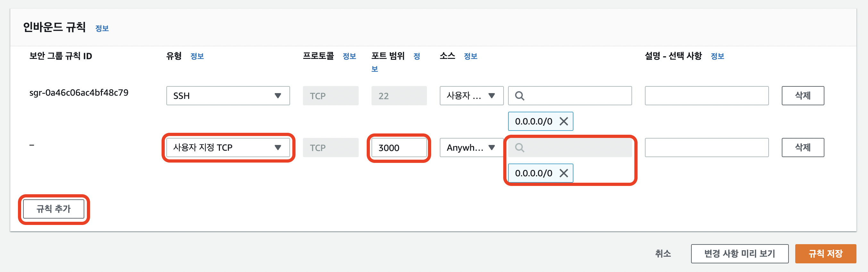Click the disabled source search field in the Anywhere row
The width and height of the screenshot is (868, 272).
[x=570, y=148]
